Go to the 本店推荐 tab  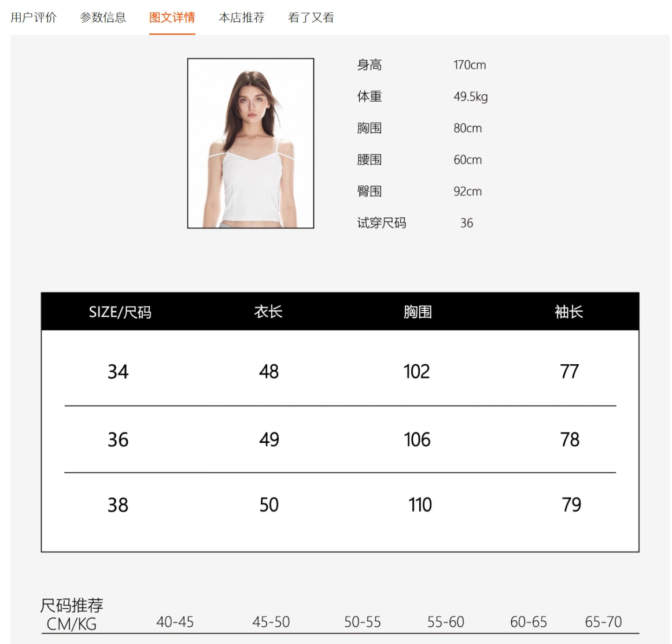tap(242, 17)
